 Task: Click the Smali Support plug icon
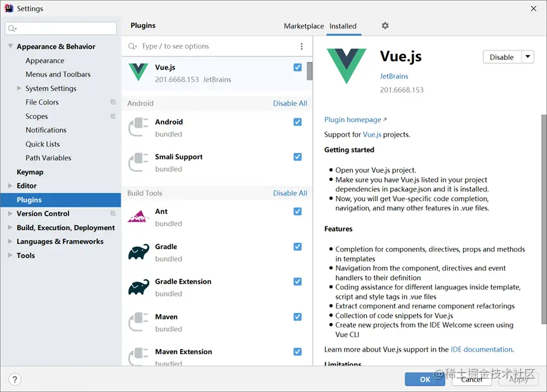tap(138, 162)
